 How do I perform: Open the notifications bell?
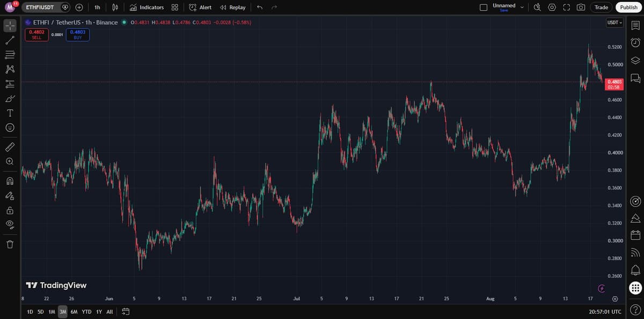click(x=635, y=270)
